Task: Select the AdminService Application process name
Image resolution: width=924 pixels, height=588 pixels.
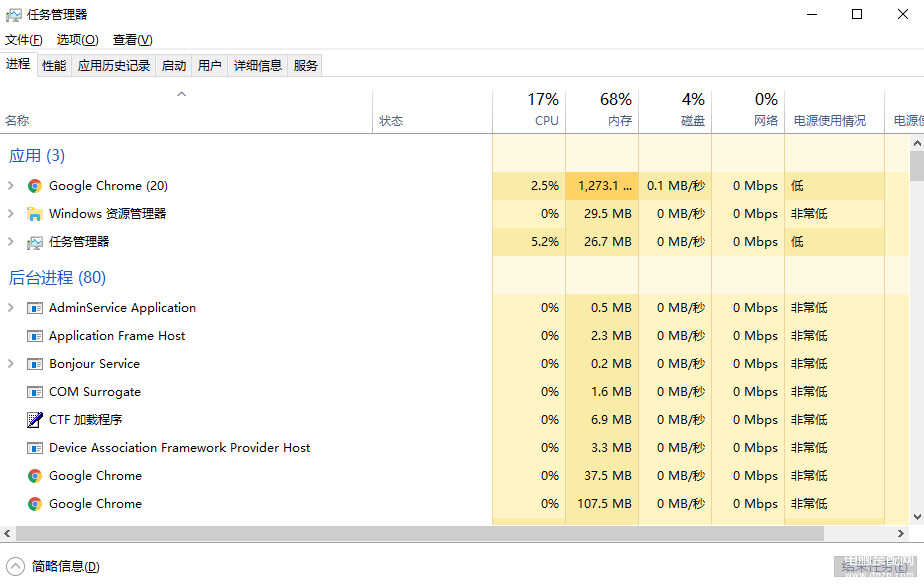Action: pos(122,308)
